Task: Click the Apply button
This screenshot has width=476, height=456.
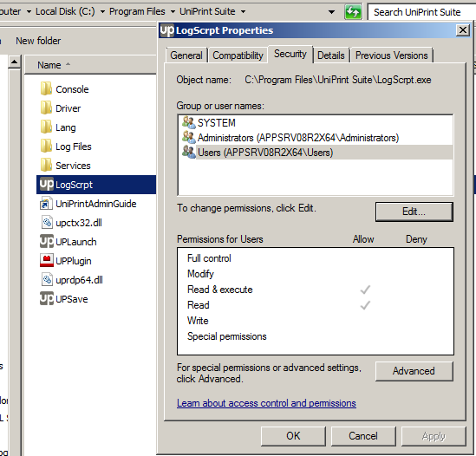Action: (x=434, y=436)
